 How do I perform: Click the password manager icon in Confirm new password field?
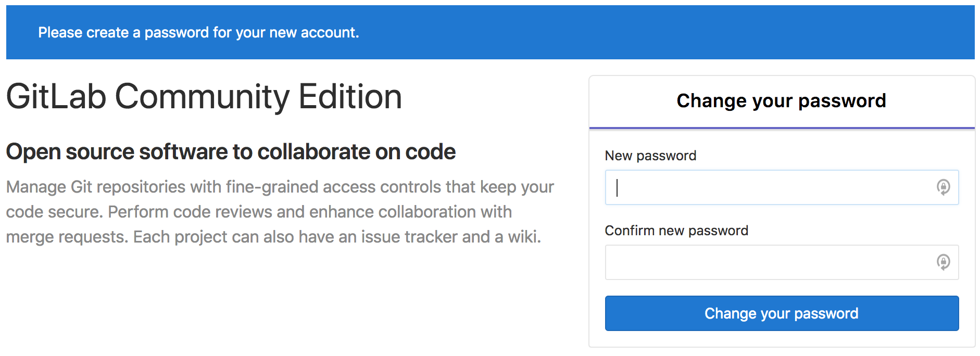pos(943,262)
